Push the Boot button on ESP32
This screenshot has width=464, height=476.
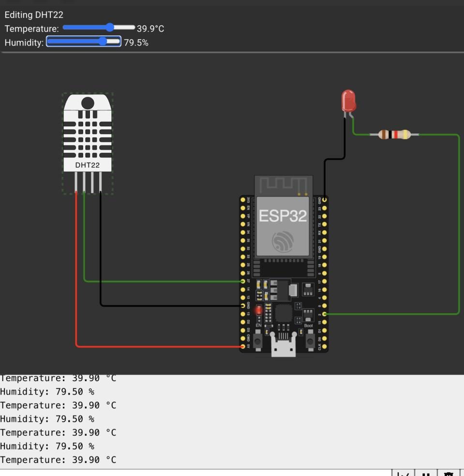click(x=310, y=341)
